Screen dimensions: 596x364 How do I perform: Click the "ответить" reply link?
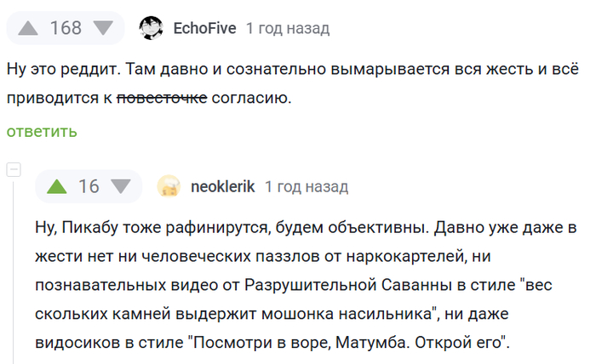pos(42,131)
